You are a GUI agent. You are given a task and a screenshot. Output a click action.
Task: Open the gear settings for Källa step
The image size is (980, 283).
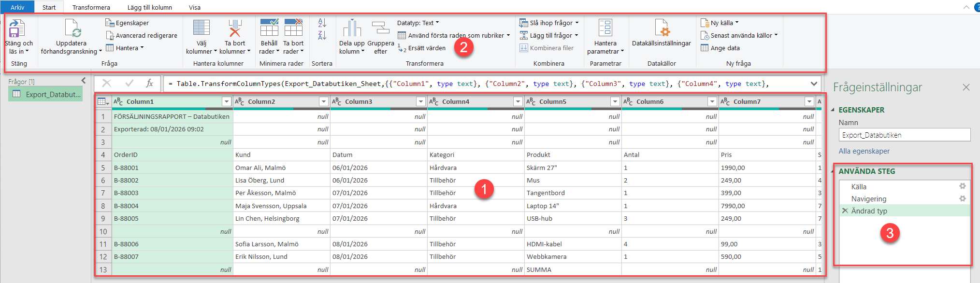click(962, 186)
